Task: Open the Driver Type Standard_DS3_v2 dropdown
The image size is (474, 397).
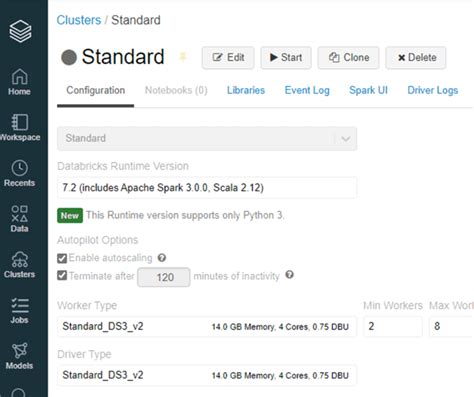Action: (207, 375)
